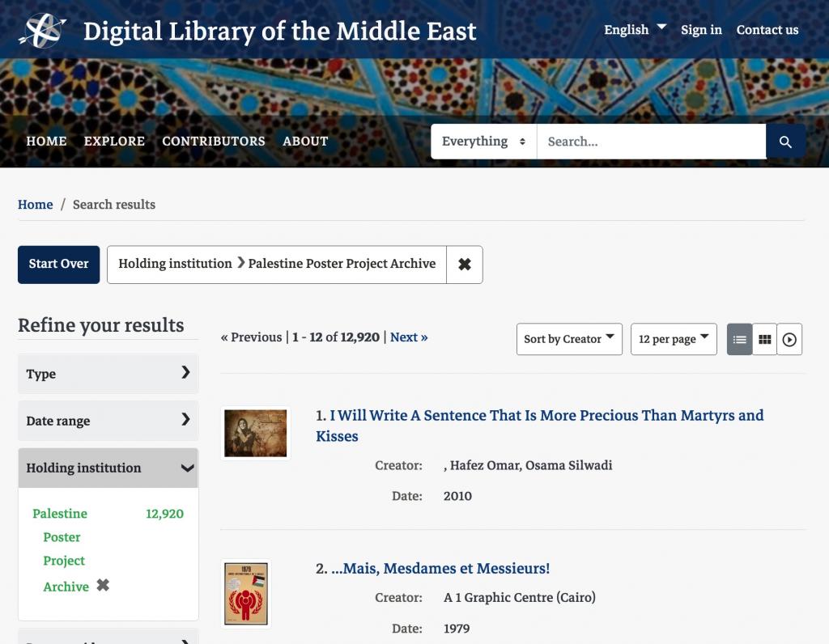829x644 pixels.
Task: Open slideshow view play icon
Action: coord(789,339)
